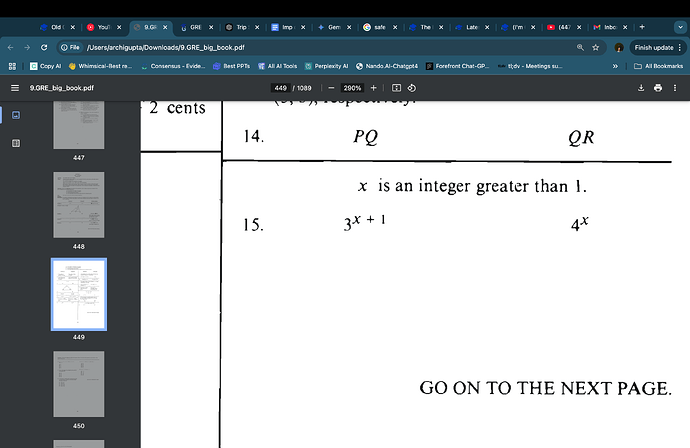690x448 pixels.
Task: Click the address bar file path
Action: point(165,48)
